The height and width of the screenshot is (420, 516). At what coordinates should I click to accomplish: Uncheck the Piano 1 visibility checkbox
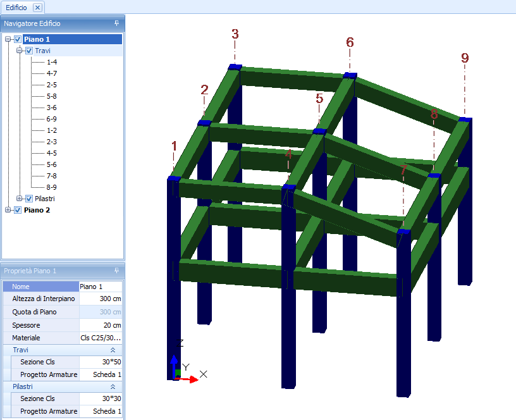18,39
